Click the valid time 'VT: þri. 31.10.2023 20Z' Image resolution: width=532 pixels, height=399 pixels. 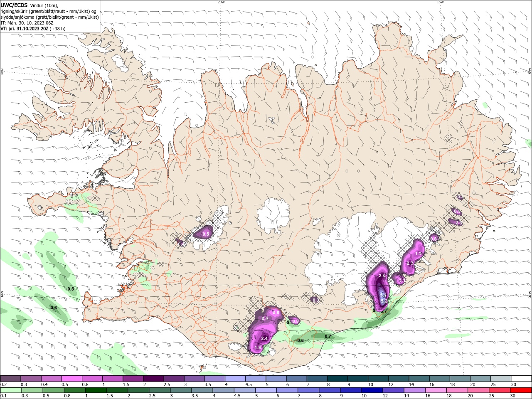25,29
